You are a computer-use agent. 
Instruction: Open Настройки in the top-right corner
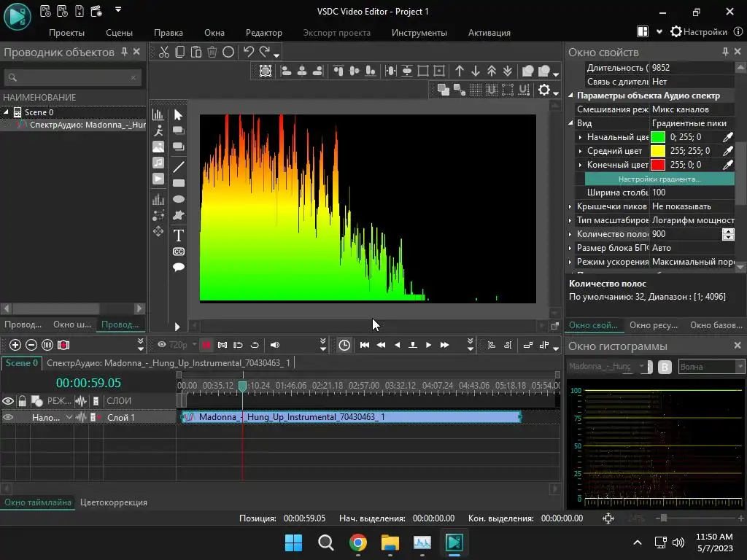coord(699,32)
